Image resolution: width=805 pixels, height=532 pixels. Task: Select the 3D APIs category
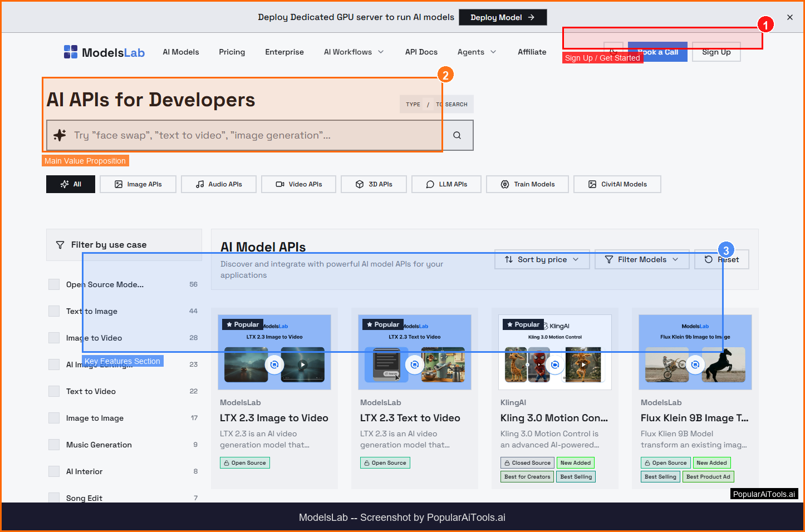pos(374,184)
